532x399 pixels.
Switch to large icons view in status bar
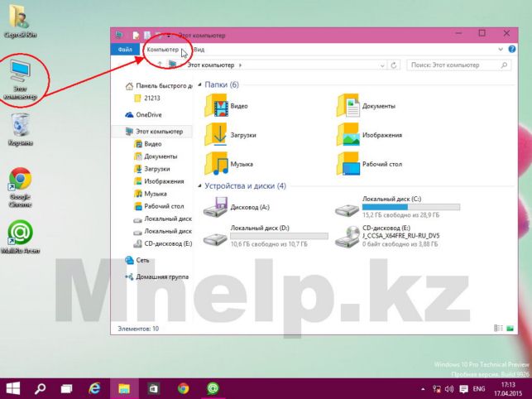click(510, 328)
